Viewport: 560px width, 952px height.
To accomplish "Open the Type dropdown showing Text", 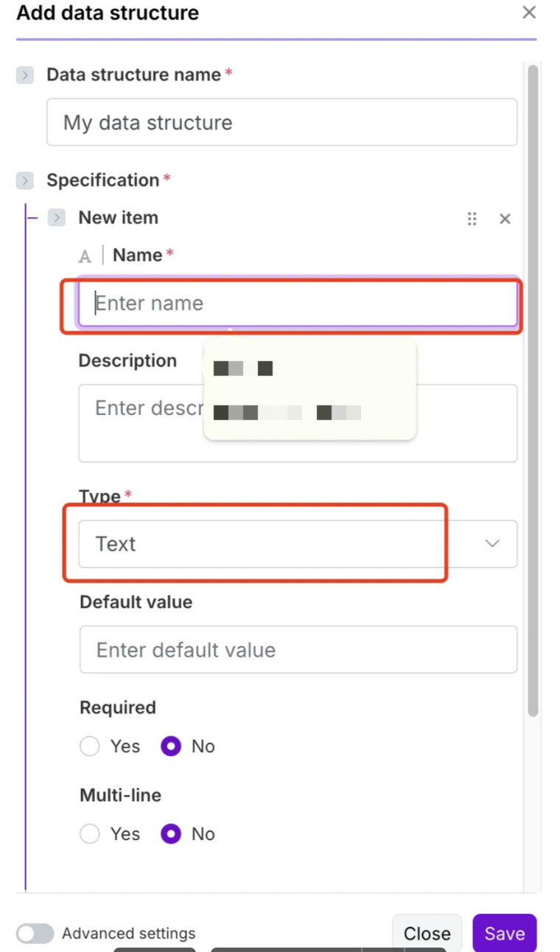I will point(280,545).
